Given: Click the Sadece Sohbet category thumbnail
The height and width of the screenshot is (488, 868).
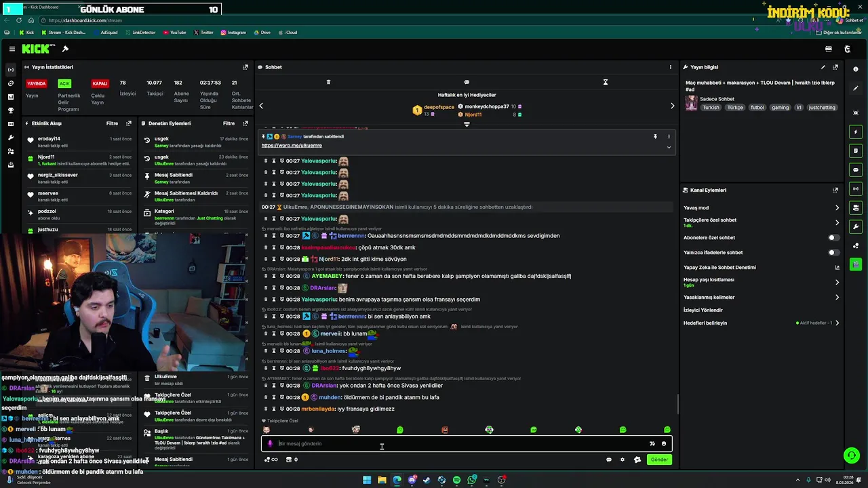Looking at the screenshot, I should 691,103.
